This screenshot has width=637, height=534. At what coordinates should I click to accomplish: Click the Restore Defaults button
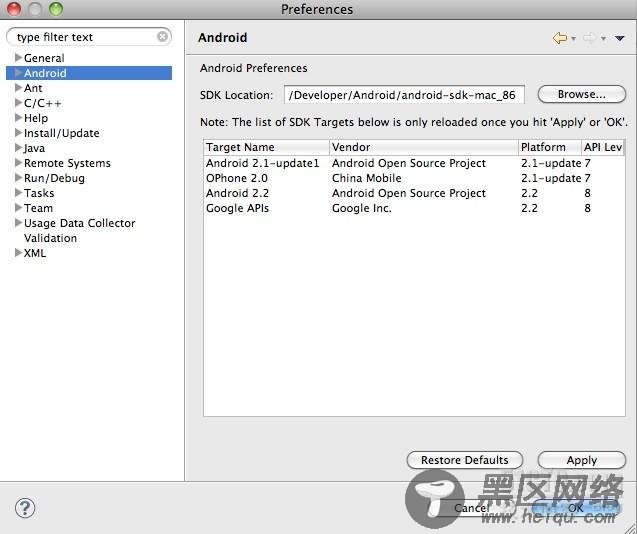tap(464, 460)
